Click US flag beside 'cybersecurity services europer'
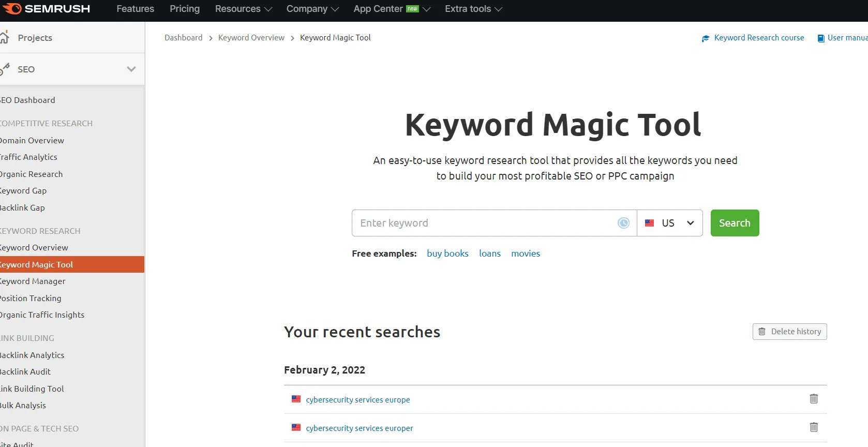Viewport: 868px width, 447px height. pos(296,427)
